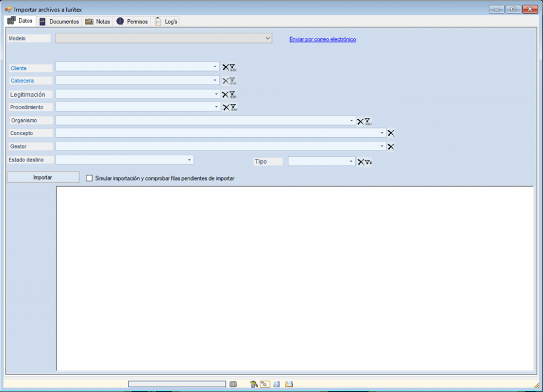Screen dimensions: 543x392
Task: Open the filter icon beside Cliente
Action: click(233, 67)
